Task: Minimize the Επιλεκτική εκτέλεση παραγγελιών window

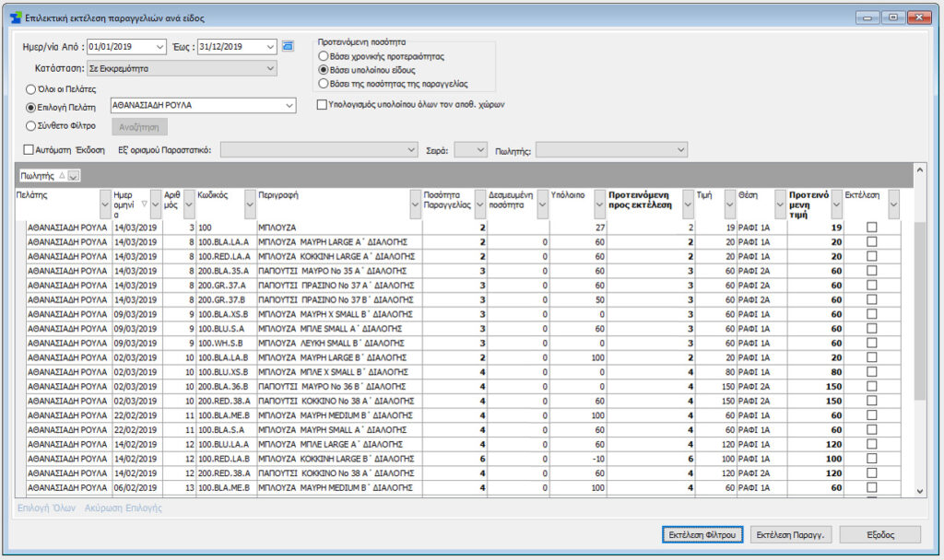Action: 867,17
